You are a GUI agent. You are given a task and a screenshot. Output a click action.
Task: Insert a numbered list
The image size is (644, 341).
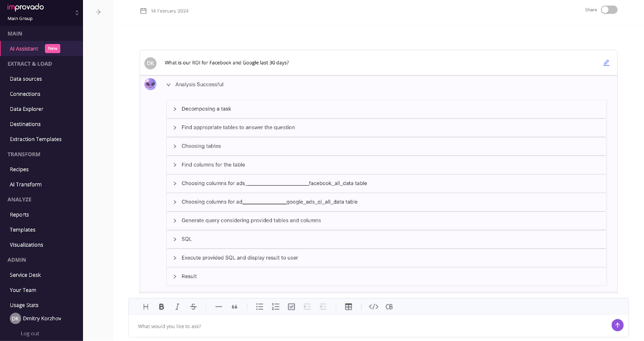275,307
